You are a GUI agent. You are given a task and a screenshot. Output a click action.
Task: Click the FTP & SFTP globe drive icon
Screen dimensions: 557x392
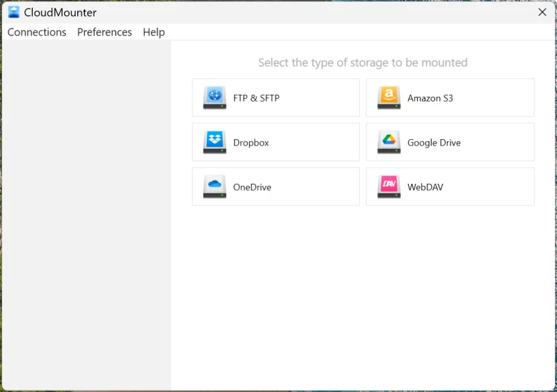pyautogui.click(x=214, y=97)
